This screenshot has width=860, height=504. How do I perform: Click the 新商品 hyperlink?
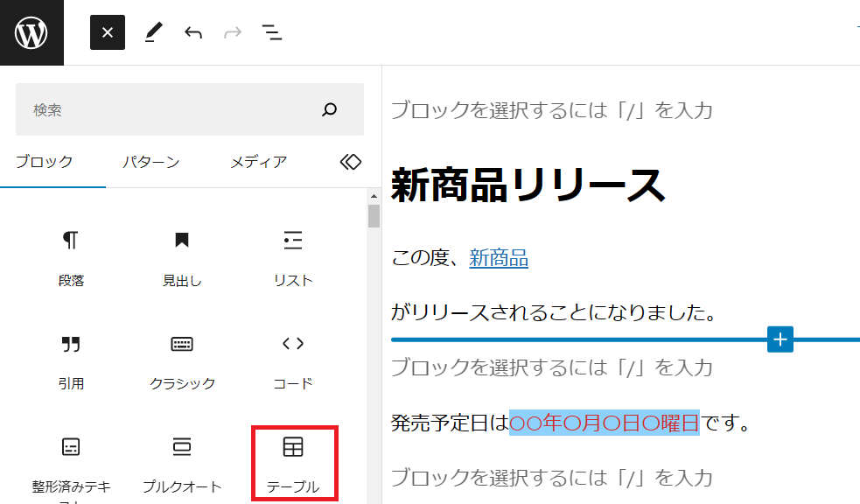(499, 258)
